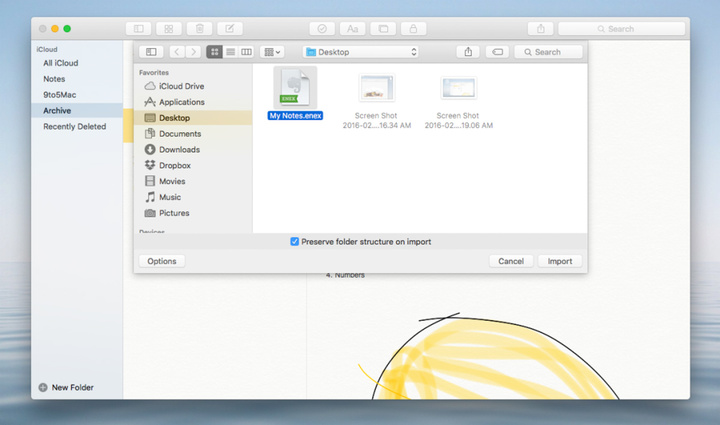
Task: Open Downloads folder in sidebar
Action: pyautogui.click(x=179, y=149)
